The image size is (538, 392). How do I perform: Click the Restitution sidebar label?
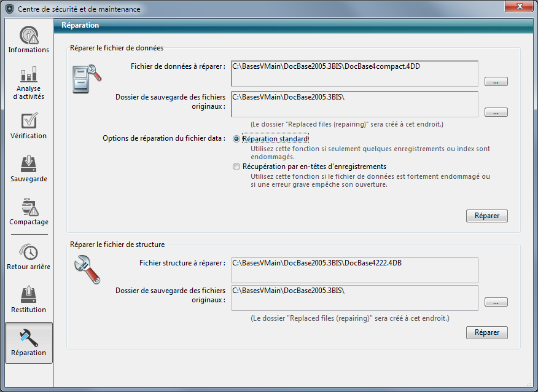29,310
